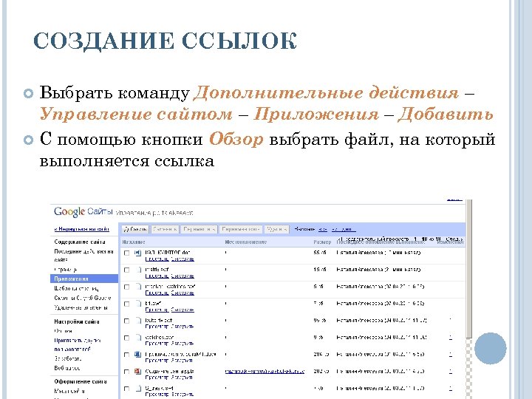Open the Переместить dropdown button
The height and width of the screenshot is (399, 532).
click(x=199, y=229)
